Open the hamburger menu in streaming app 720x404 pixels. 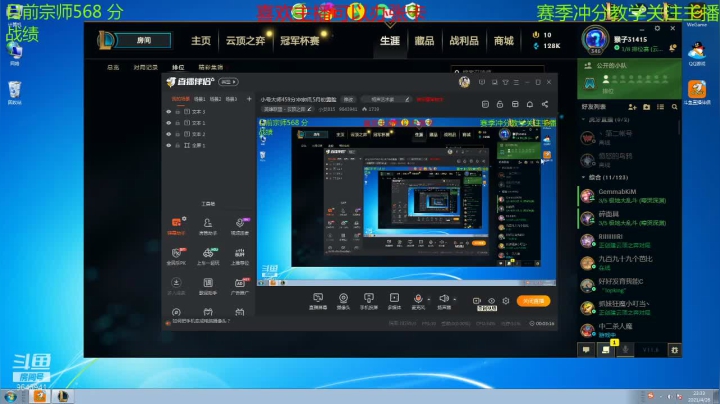516,82
